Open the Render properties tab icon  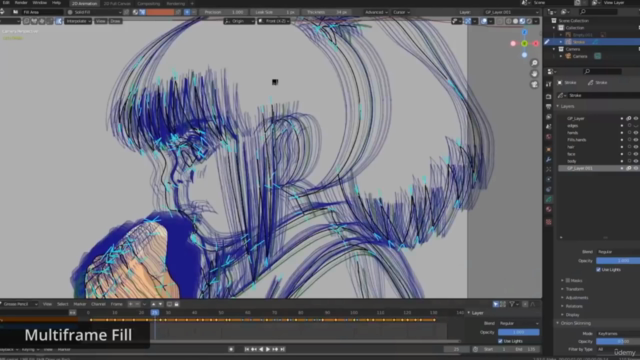549,97
